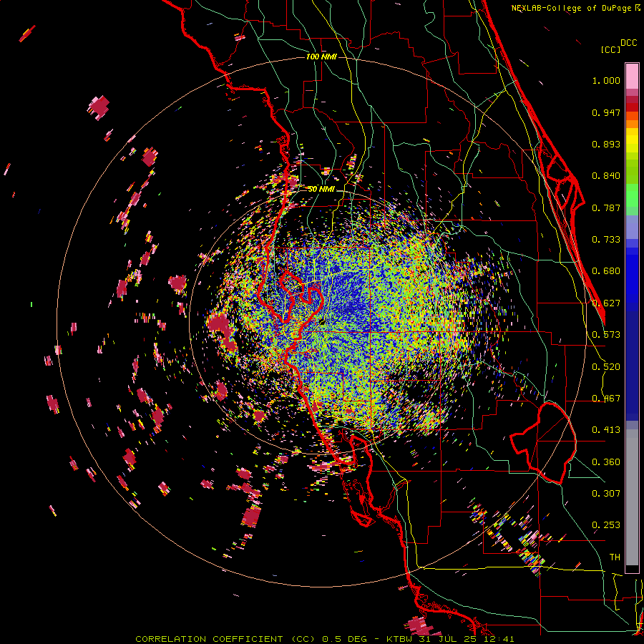Pick the gray band in the color bar

(x=632, y=497)
